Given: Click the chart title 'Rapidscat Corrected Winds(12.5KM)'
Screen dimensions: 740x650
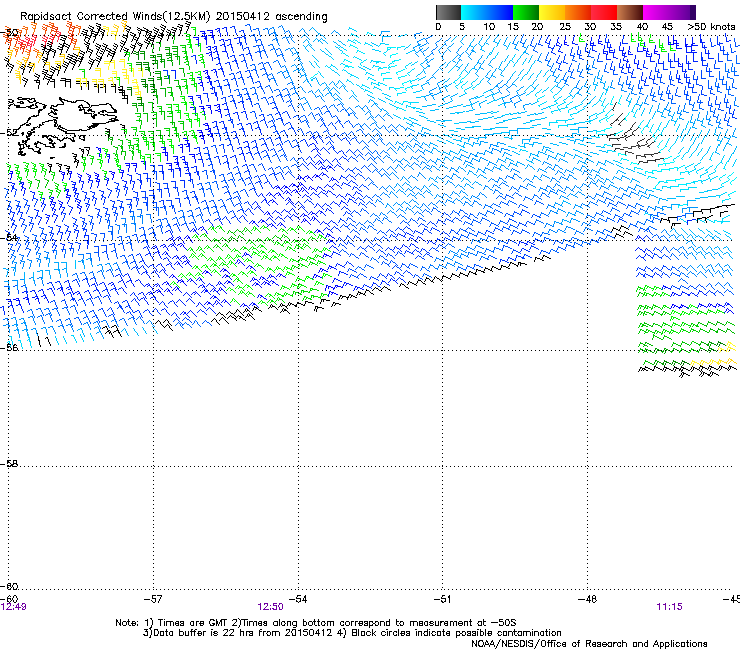Looking at the screenshot, I should 115,16.
